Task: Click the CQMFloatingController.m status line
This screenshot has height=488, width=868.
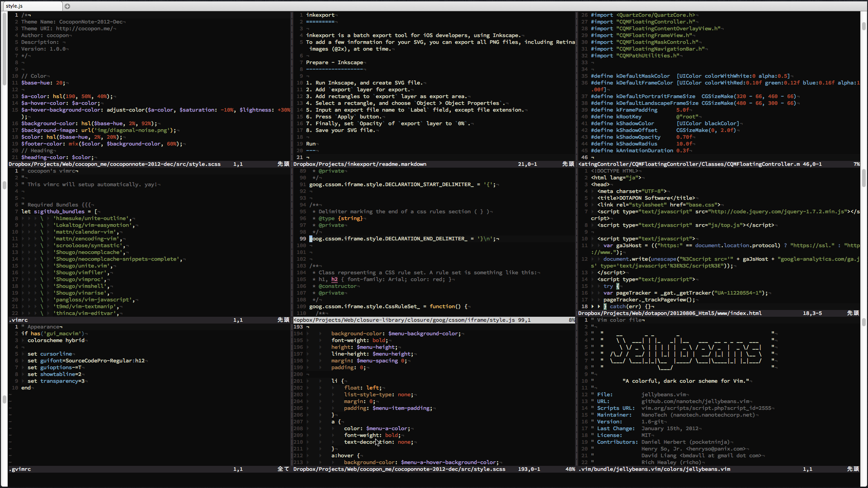Action: point(719,164)
